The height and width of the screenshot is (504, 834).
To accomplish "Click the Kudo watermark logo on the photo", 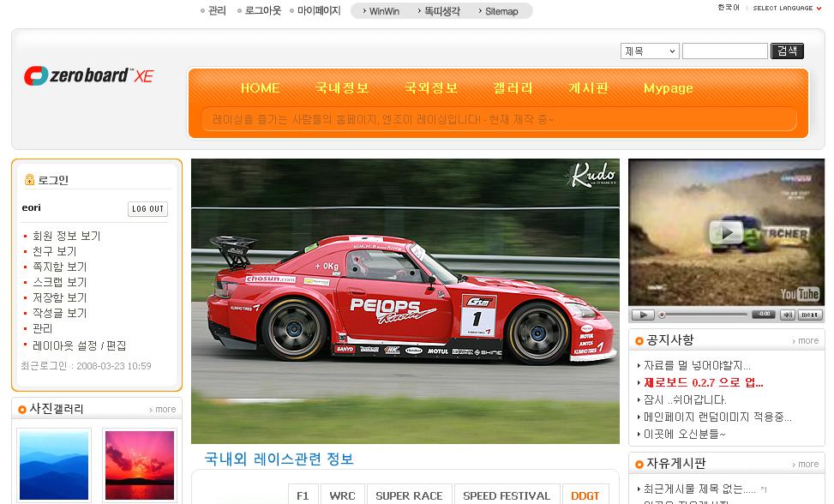I will (592, 175).
